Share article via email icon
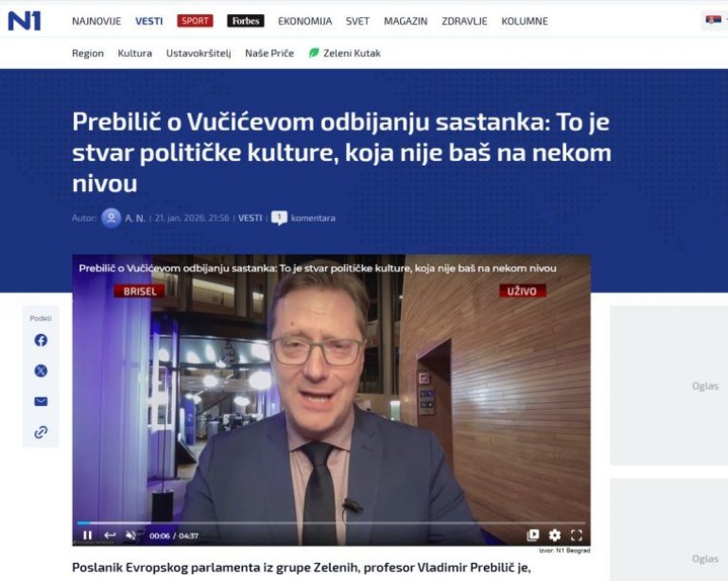 tap(41, 401)
